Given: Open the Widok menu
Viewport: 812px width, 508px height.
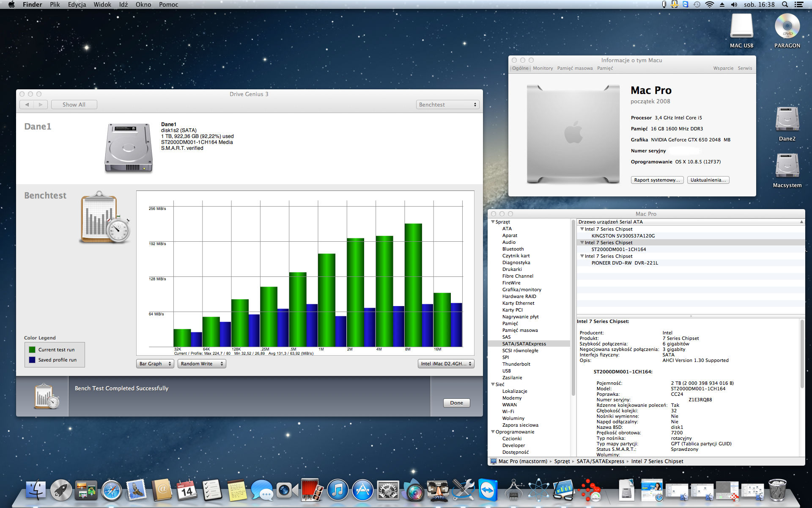Looking at the screenshot, I should 102,5.
